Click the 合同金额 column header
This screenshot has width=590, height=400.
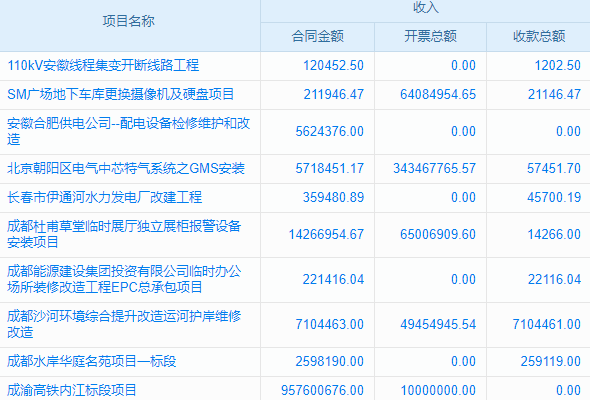(318, 37)
